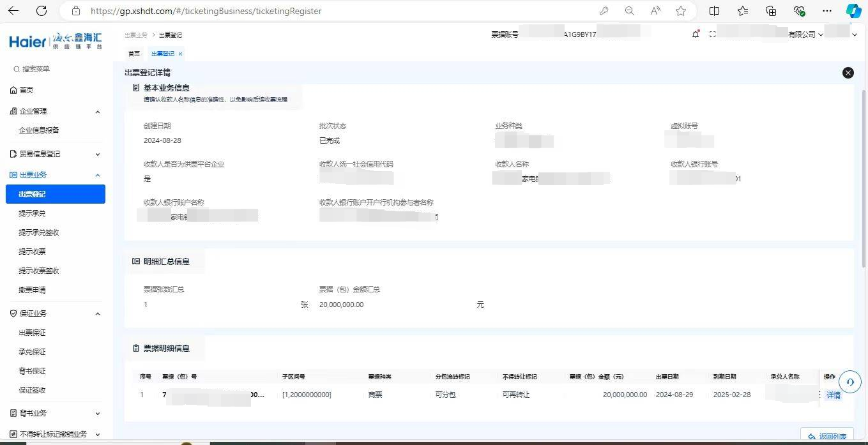The width and height of the screenshot is (868, 445).
Task: Click inside the browser address bar
Action: click(x=255, y=11)
